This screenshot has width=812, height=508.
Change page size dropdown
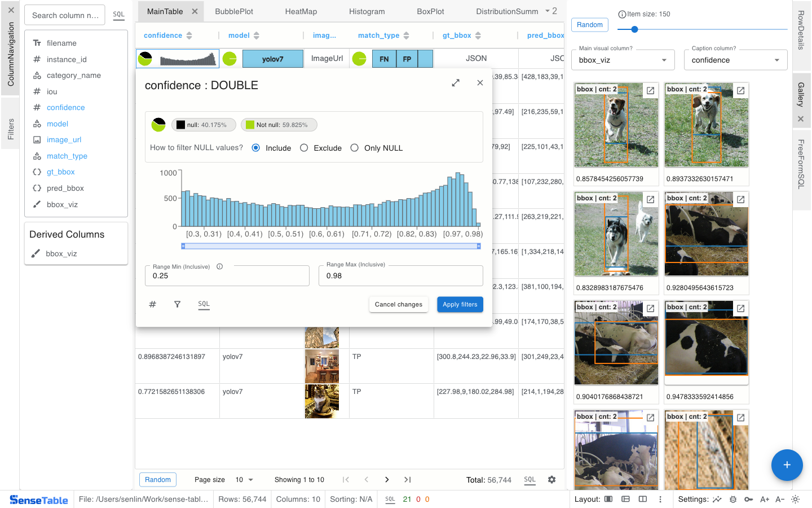point(244,480)
